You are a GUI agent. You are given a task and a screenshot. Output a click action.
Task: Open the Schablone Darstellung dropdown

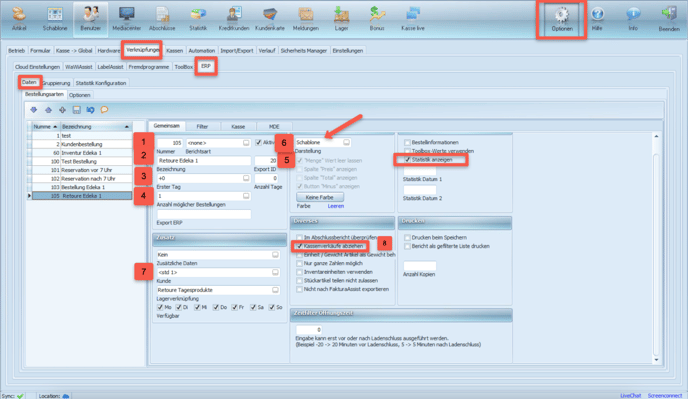346,142
